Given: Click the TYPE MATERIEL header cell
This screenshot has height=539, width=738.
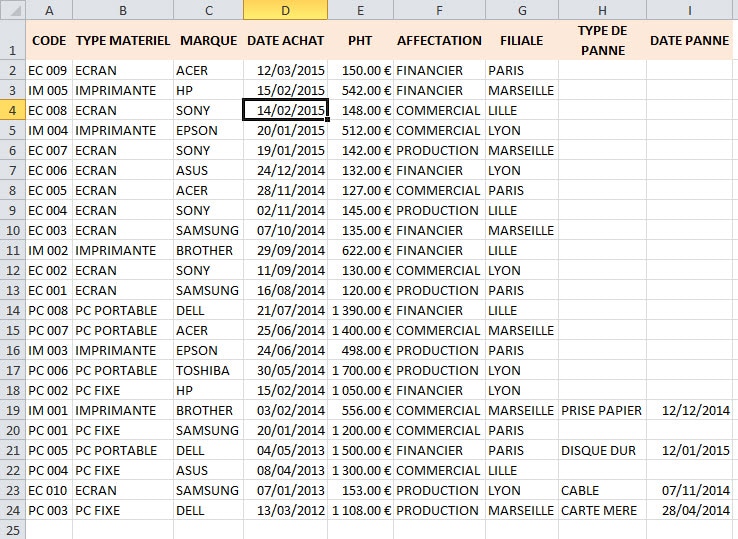Looking at the screenshot, I should click(x=123, y=40).
